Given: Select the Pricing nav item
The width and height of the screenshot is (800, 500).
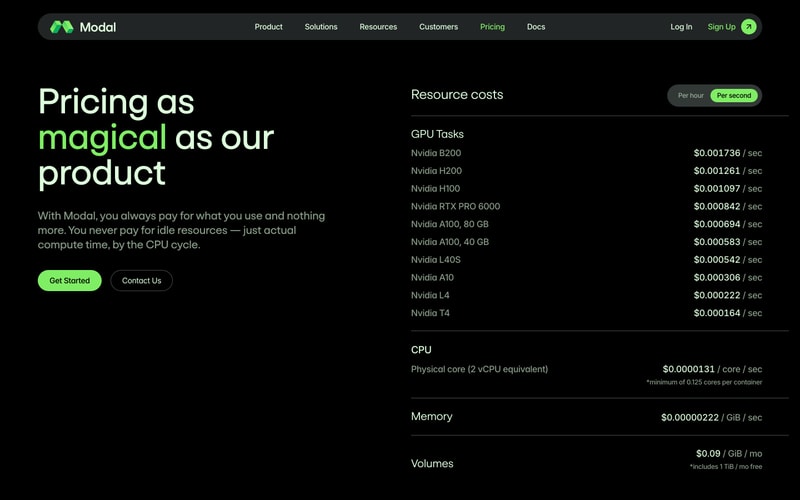Looking at the screenshot, I should [492, 27].
